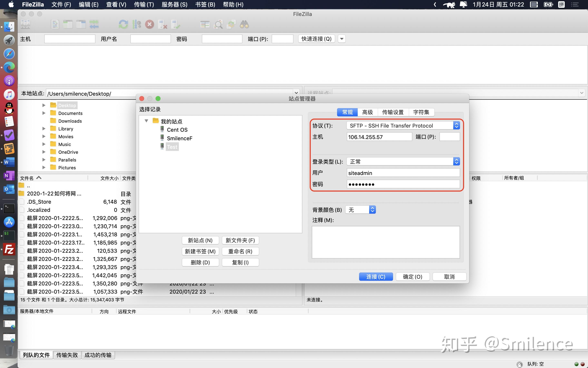Select the 成功的传输 queue tab
This screenshot has width=588, height=368.
(98, 355)
